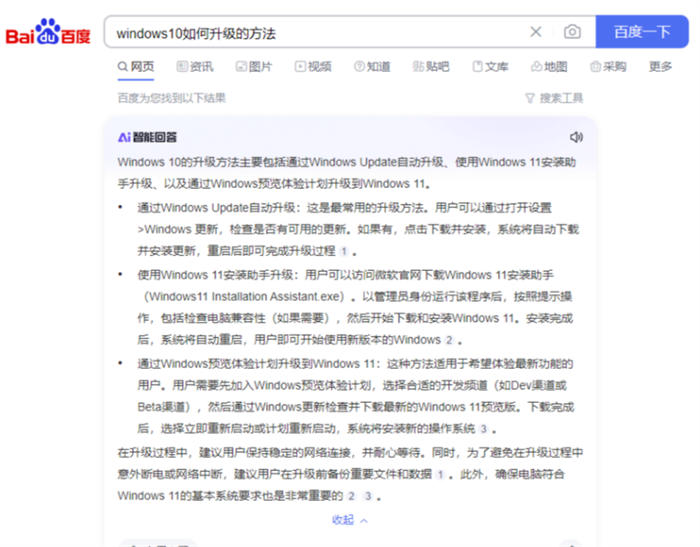Open citation 1 after 备份重要文件和数据
The image size is (700, 547).
point(440,474)
